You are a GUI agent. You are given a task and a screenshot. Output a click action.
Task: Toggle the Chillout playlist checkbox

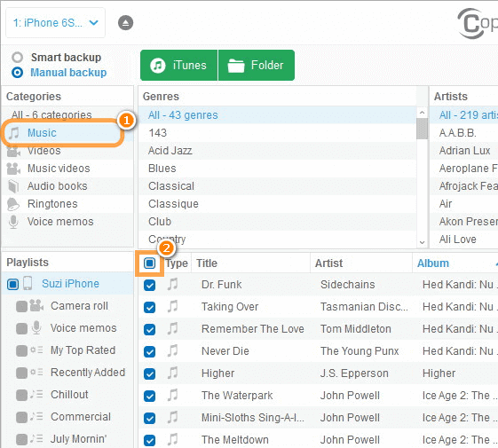click(x=21, y=396)
